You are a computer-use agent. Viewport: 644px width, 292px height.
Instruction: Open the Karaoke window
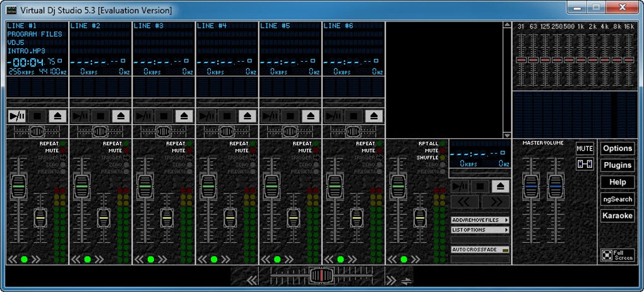[617, 216]
